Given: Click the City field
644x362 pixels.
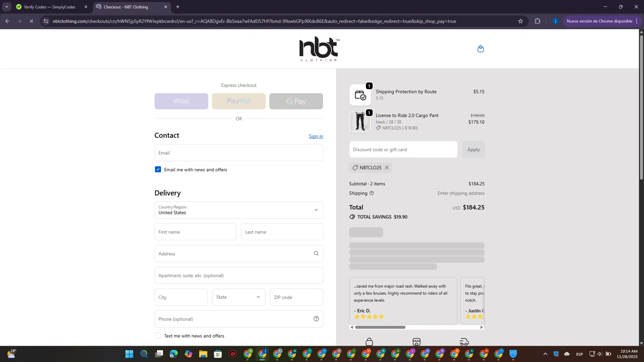Looking at the screenshot, I should tap(181, 297).
